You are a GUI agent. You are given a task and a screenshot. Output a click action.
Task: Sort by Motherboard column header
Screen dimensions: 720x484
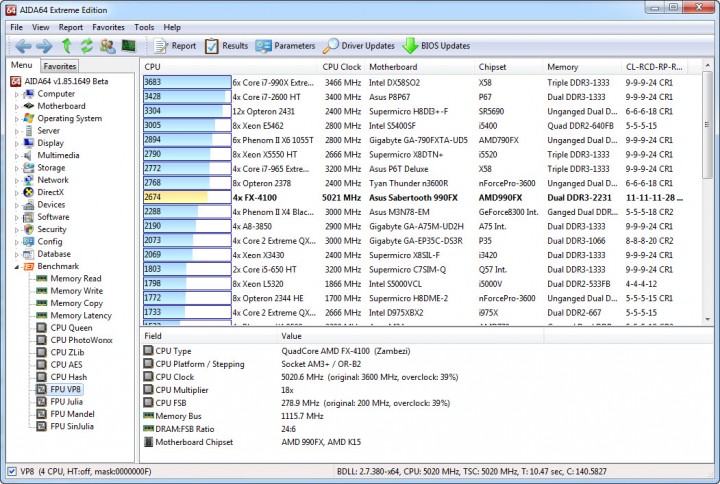[419, 67]
